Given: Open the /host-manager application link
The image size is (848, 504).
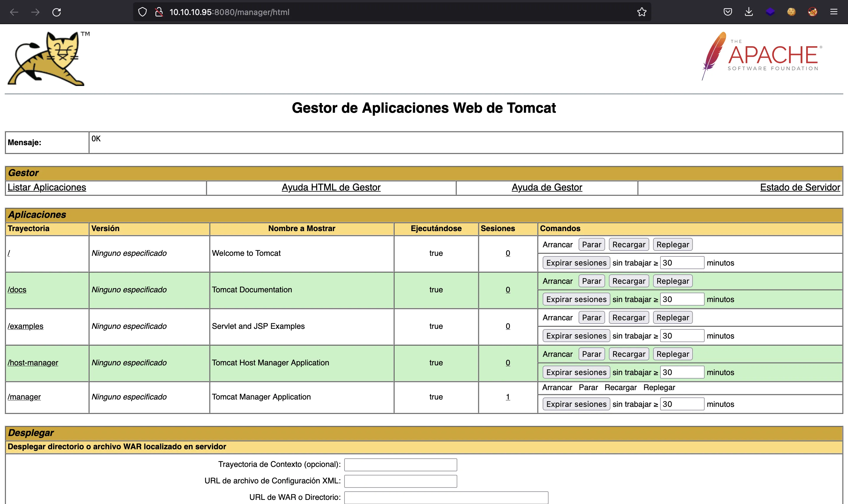Looking at the screenshot, I should [33, 363].
